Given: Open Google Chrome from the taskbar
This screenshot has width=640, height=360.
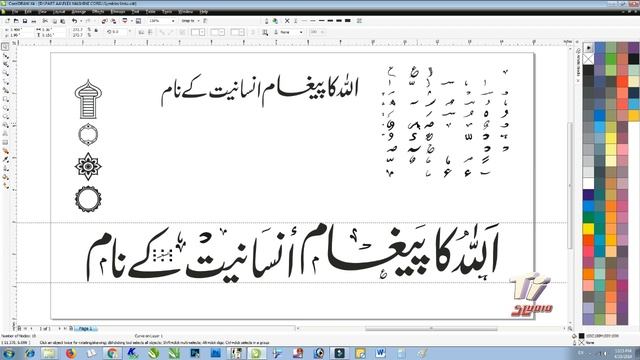Looking at the screenshot, I should coord(112,353).
